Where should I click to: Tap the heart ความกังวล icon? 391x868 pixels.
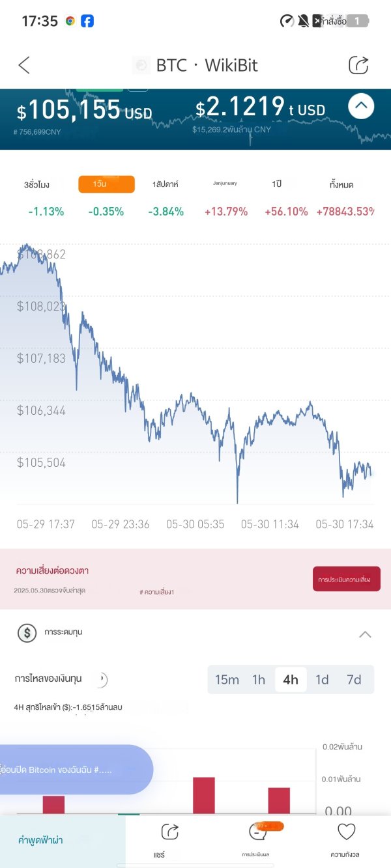click(x=346, y=832)
